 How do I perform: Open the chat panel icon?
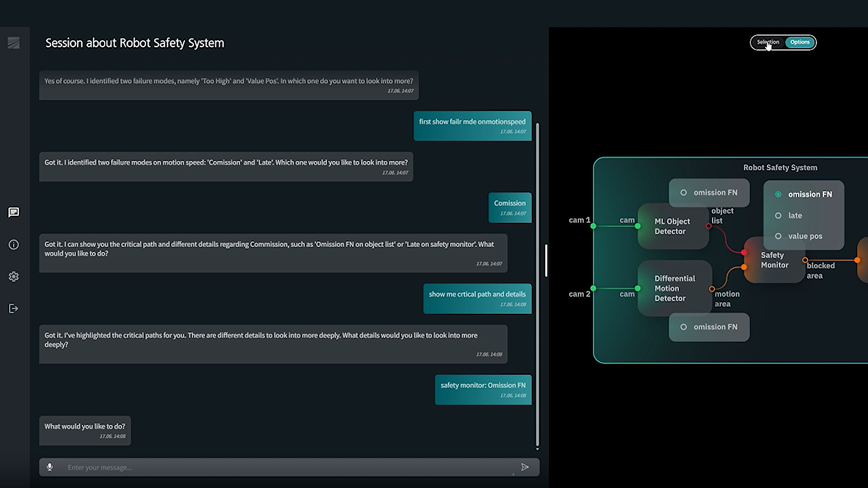[x=14, y=212]
